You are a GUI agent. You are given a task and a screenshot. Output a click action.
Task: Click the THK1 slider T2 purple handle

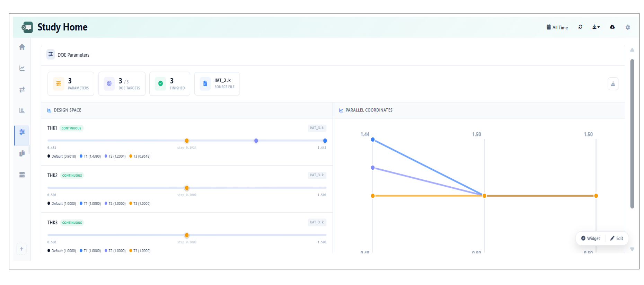(x=256, y=141)
